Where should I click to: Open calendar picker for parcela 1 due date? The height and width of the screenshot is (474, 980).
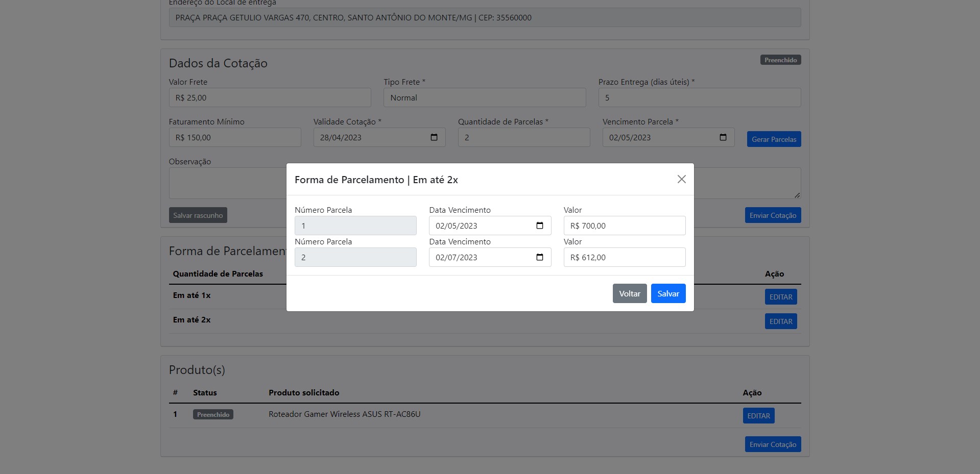click(540, 226)
